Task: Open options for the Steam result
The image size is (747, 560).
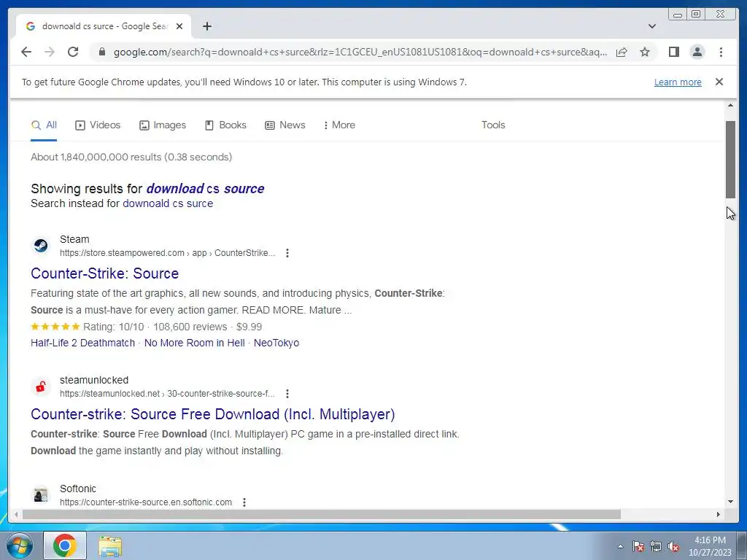Action: tap(287, 253)
